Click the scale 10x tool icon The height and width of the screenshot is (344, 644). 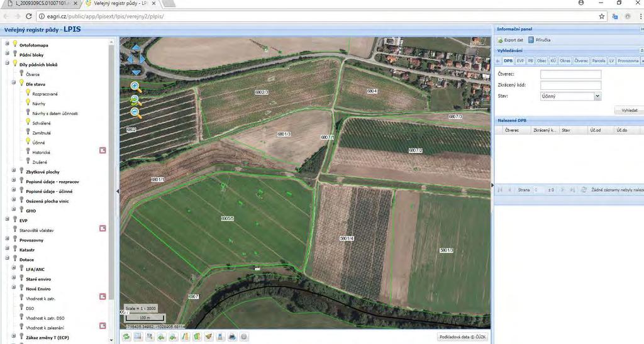[x=150, y=336]
